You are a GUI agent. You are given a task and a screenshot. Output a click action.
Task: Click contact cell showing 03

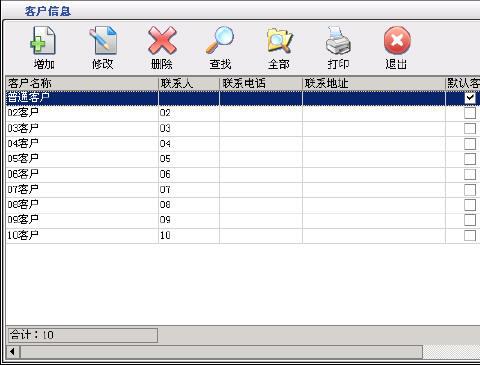point(189,129)
